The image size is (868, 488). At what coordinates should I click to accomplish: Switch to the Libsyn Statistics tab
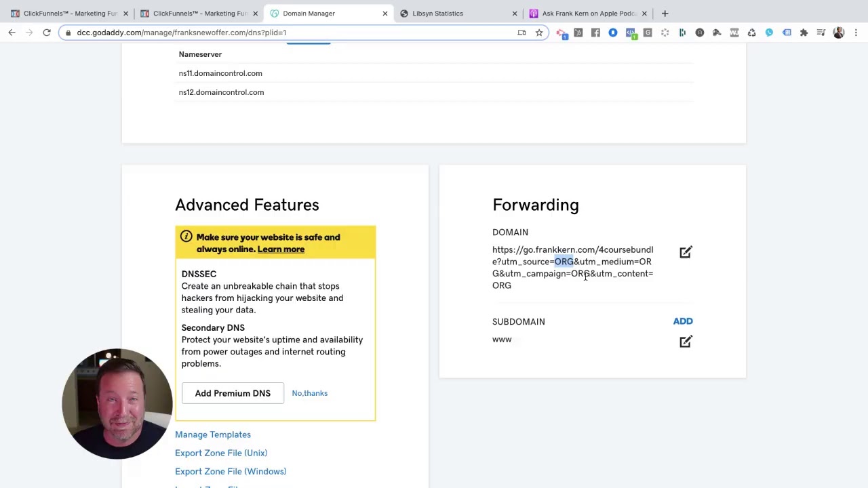pyautogui.click(x=437, y=14)
